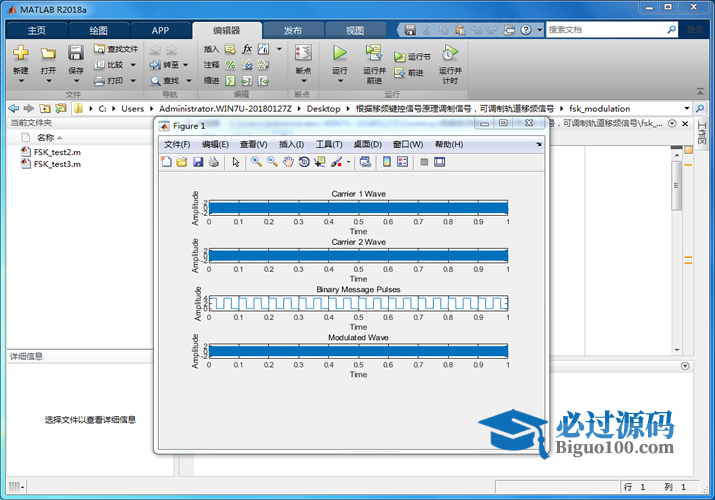715x500 pixels.
Task: Open the 运行 dropdown arrow
Action: (340, 81)
